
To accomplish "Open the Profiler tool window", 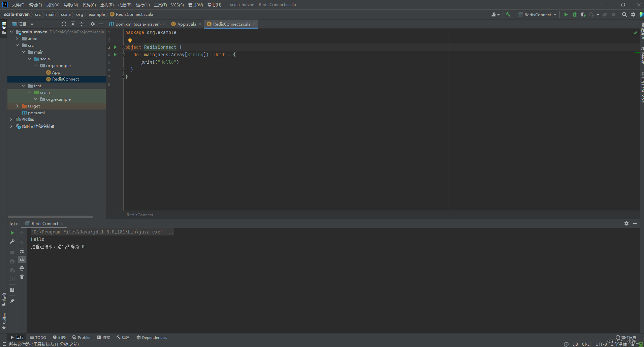I will tap(81, 337).
